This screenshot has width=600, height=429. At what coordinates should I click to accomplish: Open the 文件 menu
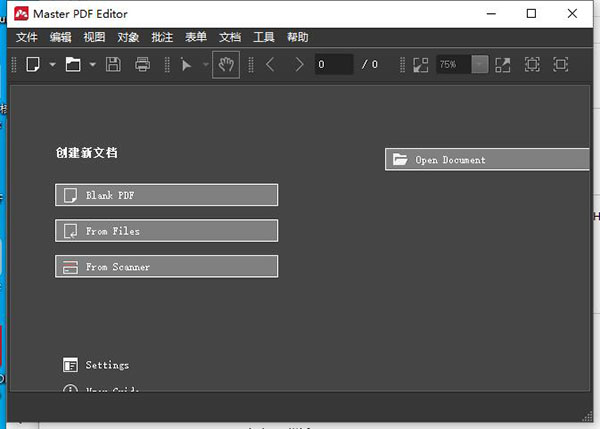click(x=27, y=37)
